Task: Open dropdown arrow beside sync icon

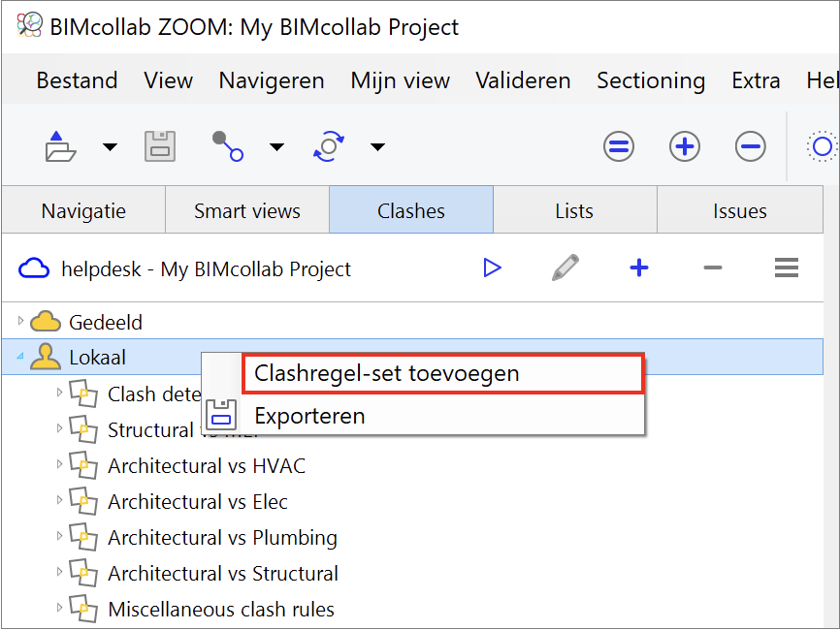Action: coord(377,147)
